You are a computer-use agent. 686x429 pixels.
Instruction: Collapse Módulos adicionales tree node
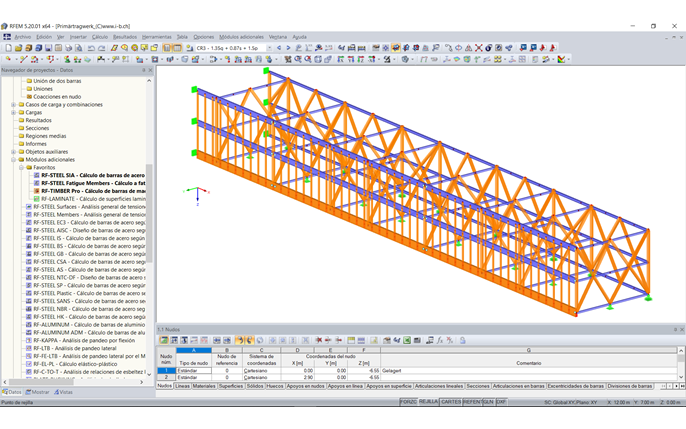[x=14, y=160]
